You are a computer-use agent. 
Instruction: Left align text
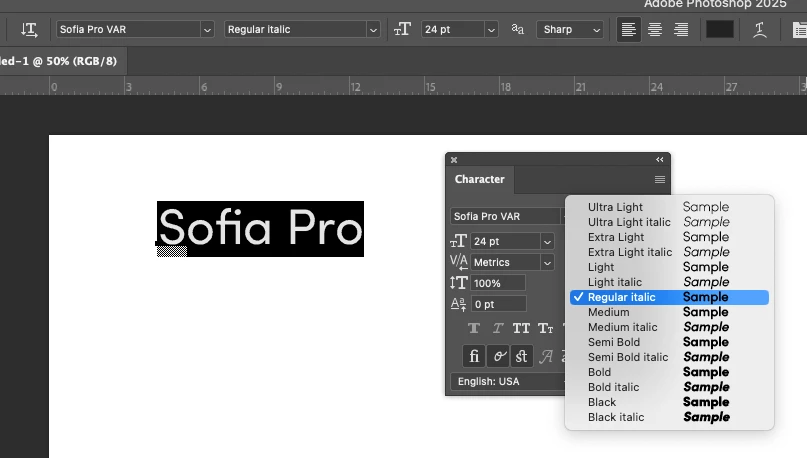click(628, 29)
